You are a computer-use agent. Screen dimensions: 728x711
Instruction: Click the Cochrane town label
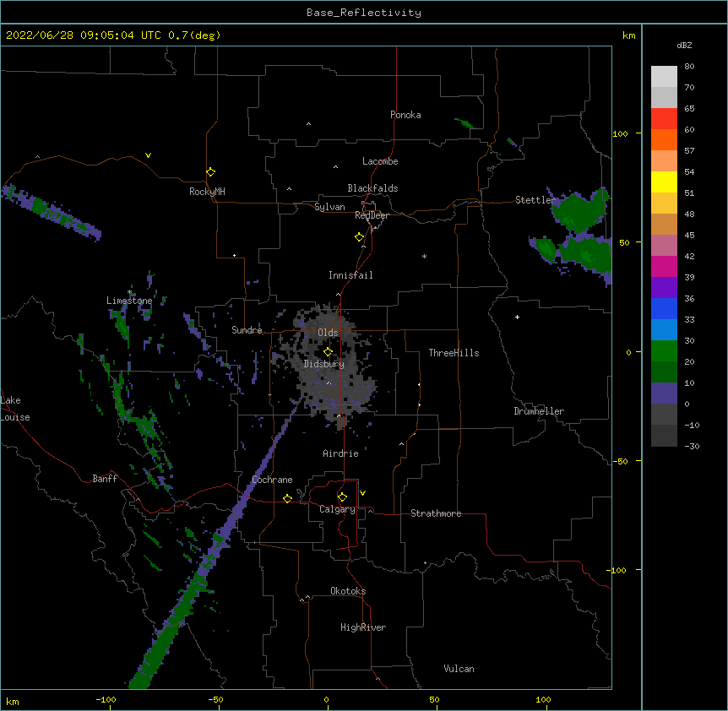point(272,480)
